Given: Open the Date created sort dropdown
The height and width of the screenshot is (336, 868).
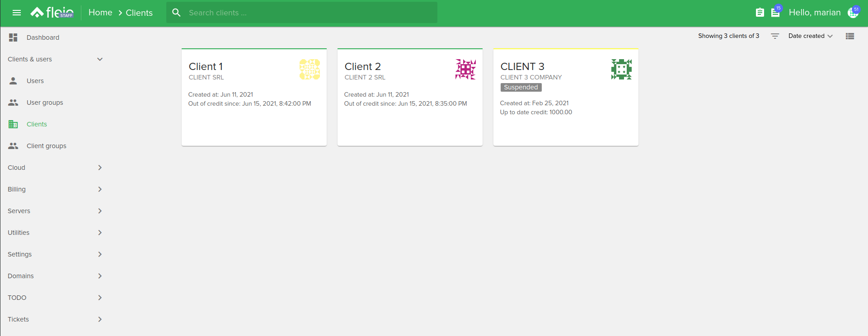Looking at the screenshot, I should 810,36.
